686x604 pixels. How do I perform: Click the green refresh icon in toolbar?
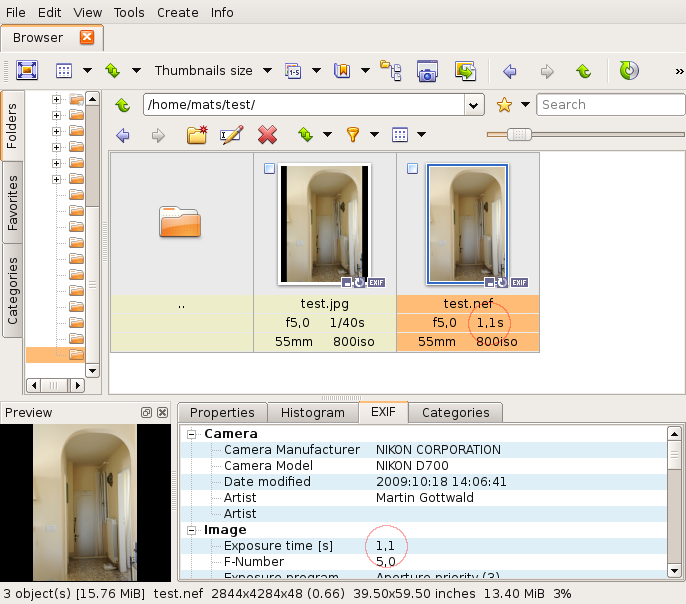(629, 70)
